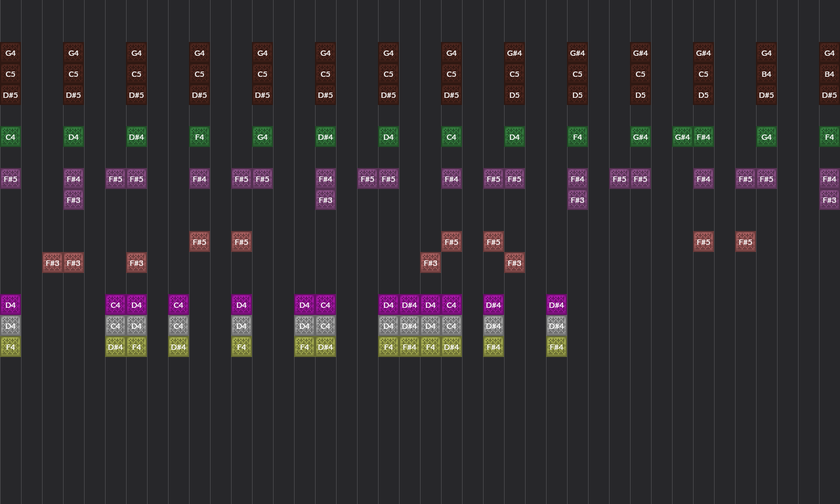Select the yellow F#4 between two F4 notes

[x=409, y=347]
